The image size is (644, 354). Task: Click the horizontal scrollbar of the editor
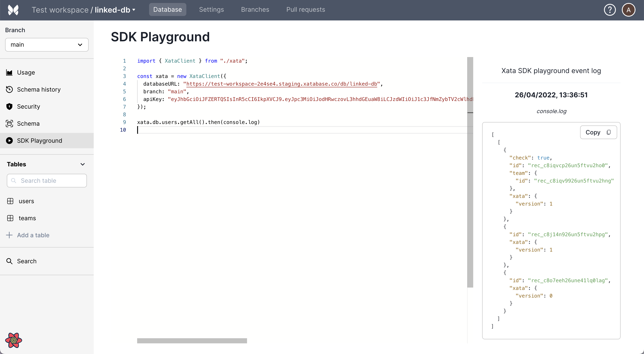(192, 341)
